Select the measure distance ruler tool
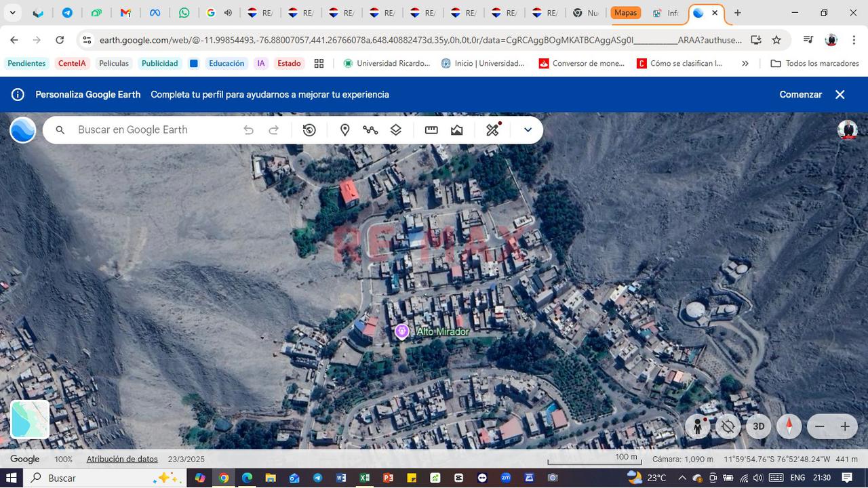The image size is (868, 488). 431,130
